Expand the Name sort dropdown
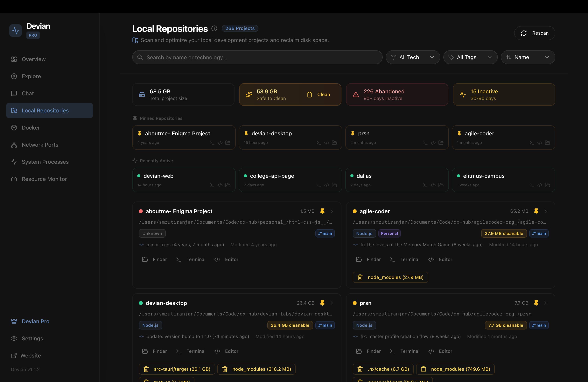This screenshot has width=588, height=382. 528,57
